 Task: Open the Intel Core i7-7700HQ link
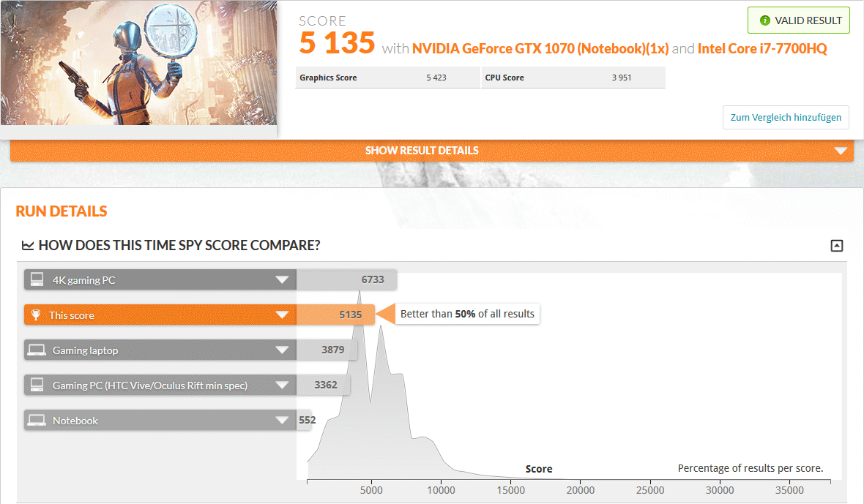pos(762,49)
